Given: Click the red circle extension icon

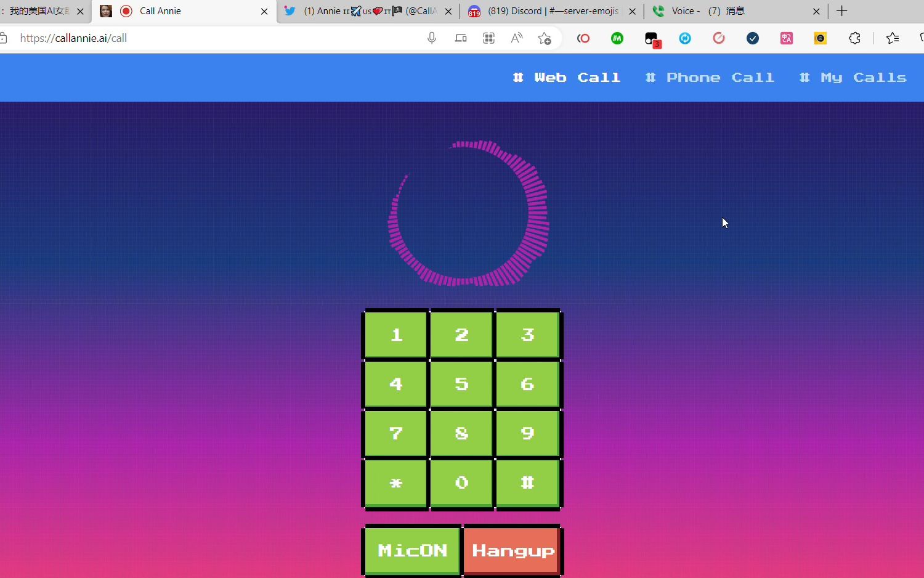Looking at the screenshot, I should pos(583,38).
